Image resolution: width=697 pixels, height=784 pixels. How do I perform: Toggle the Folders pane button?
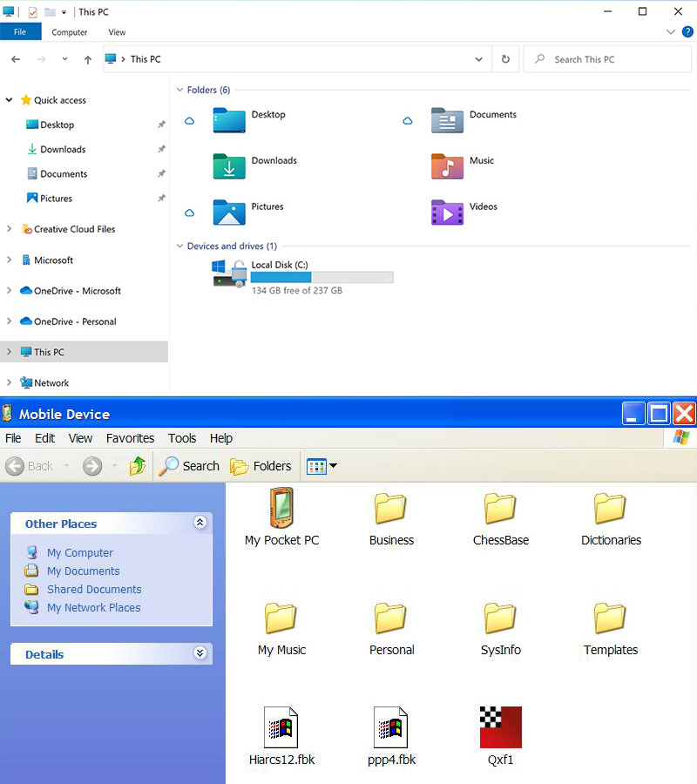(x=261, y=466)
